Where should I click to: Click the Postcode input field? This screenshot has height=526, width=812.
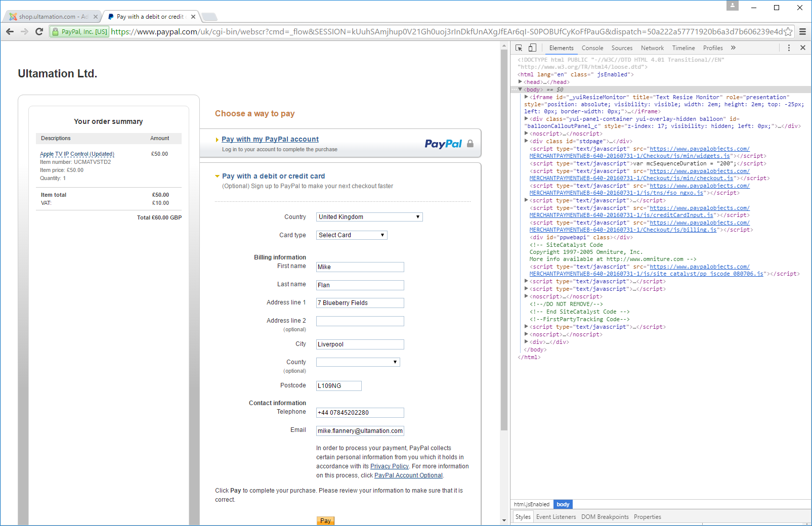coord(338,386)
